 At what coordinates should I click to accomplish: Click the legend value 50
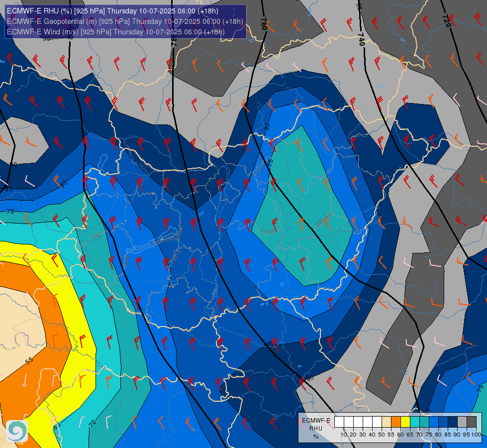click(x=382, y=435)
